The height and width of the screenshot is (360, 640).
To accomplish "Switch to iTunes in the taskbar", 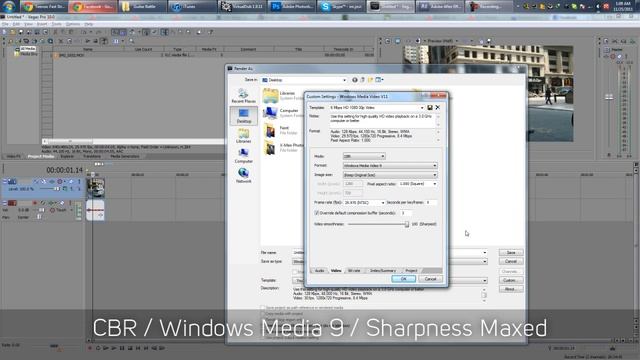I will click(192, 7).
